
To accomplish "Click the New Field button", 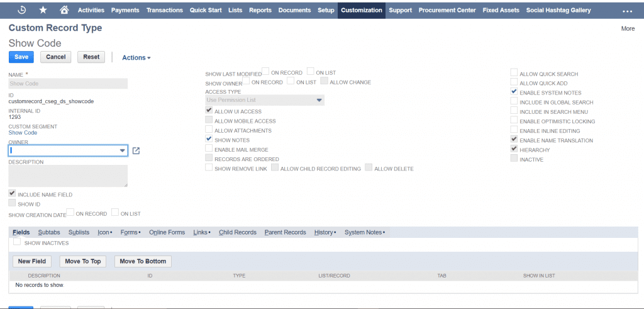I will (x=32, y=261).
